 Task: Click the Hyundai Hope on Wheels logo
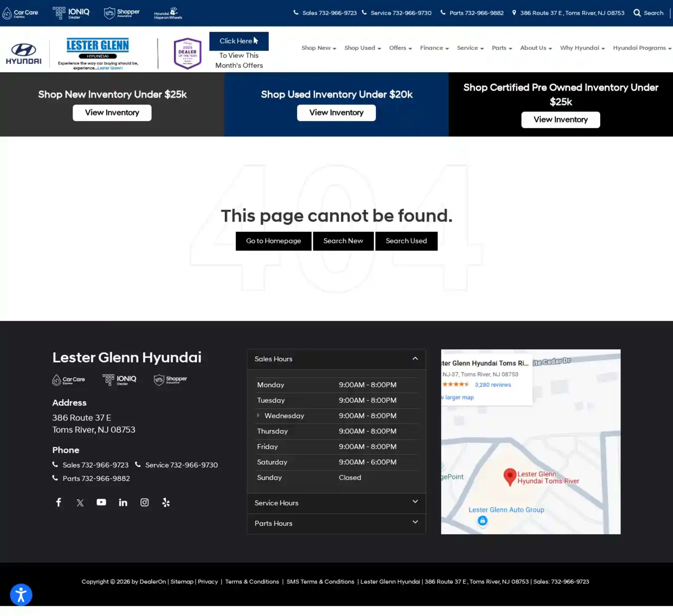pos(168,13)
